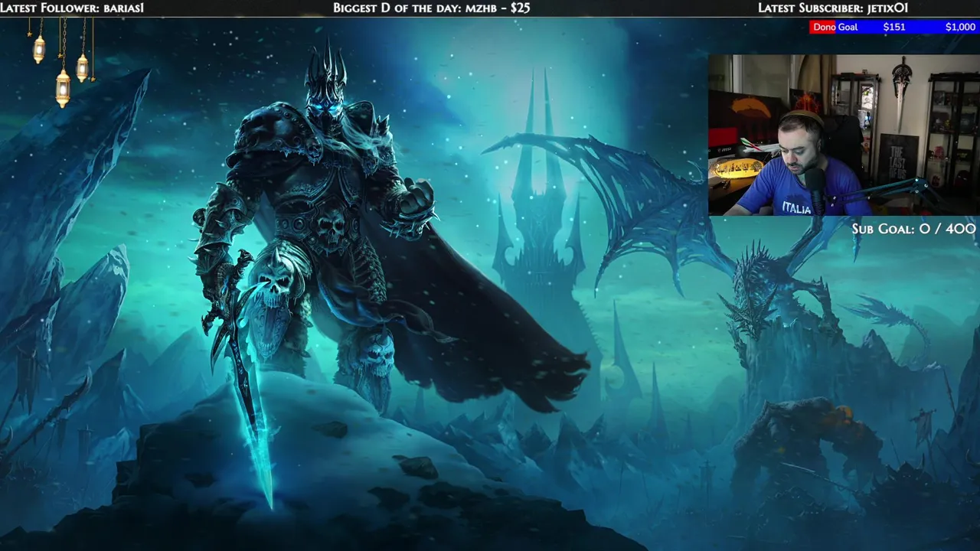Click the 'Latest Subscriber: jetix01' text

pyautogui.click(x=833, y=8)
